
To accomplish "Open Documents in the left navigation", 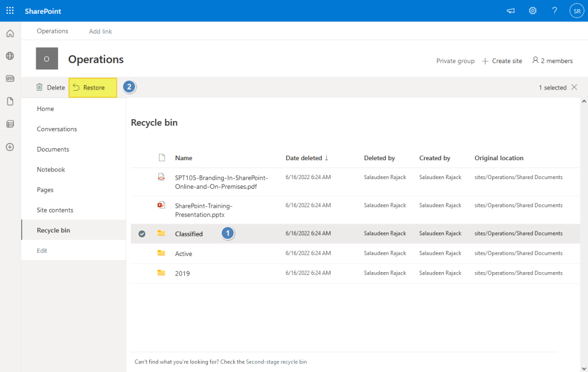I will pyautogui.click(x=53, y=149).
